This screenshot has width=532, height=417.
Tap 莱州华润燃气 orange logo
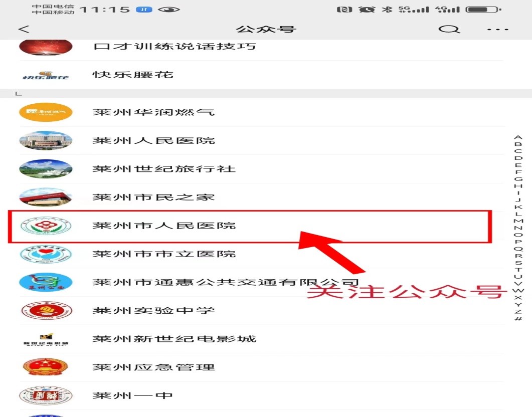point(46,112)
